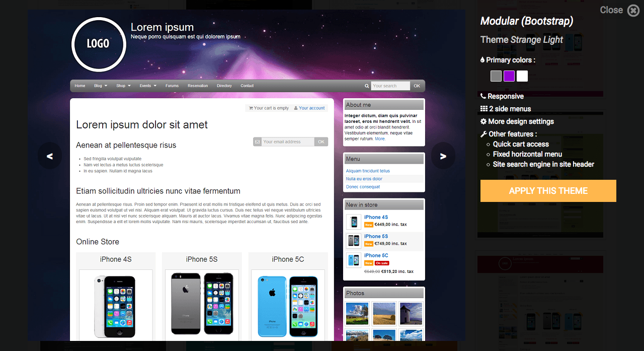The height and width of the screenshot is (351, 644).
Task: Expand the Events dropdown in navbar
Action: pos(148,86)
